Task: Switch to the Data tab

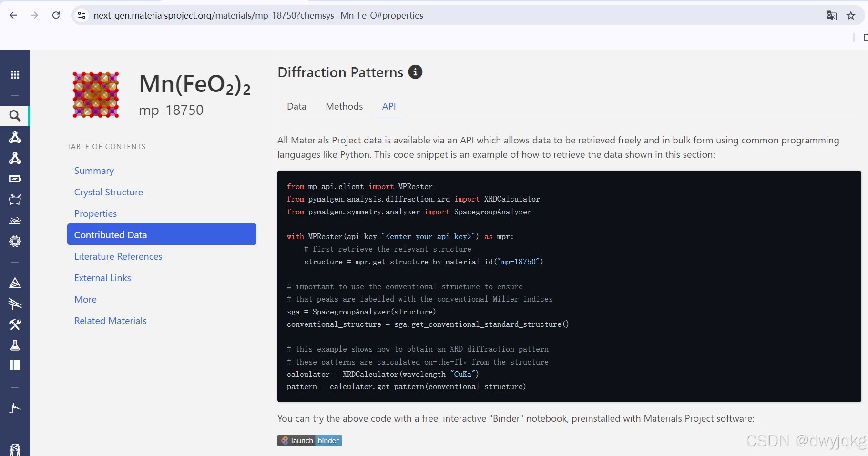Action: click(296, 106)
